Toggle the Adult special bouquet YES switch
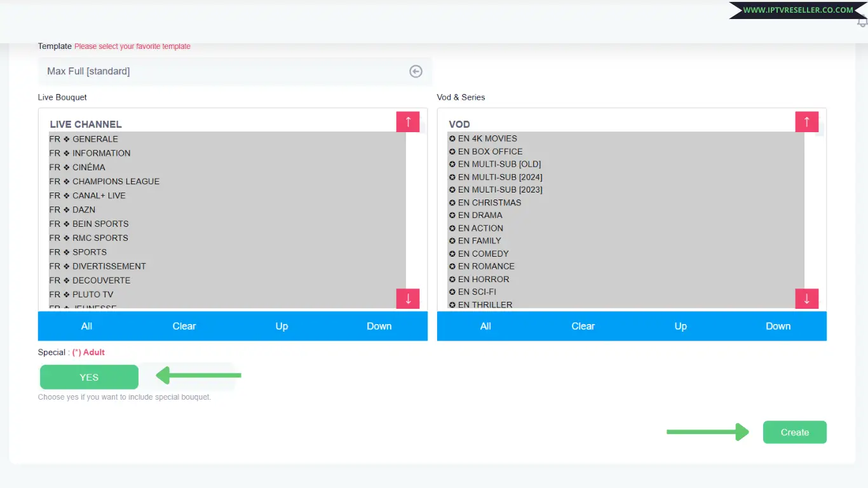Screen dimensions: 868x488 (x=89, y=377)
